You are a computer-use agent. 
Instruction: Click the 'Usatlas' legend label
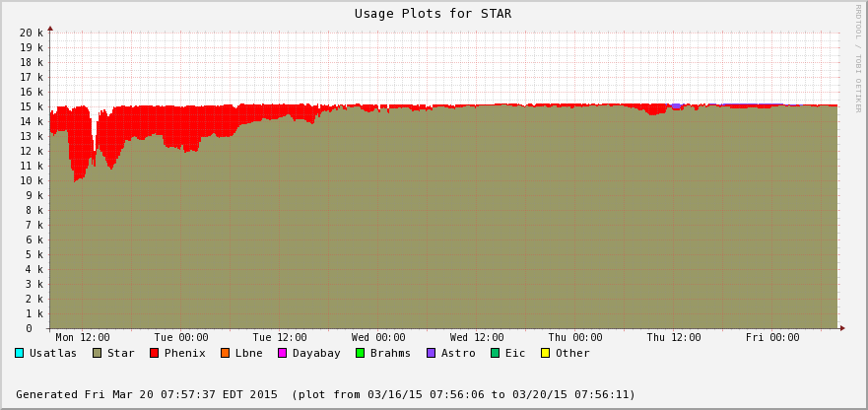[53, 353]
